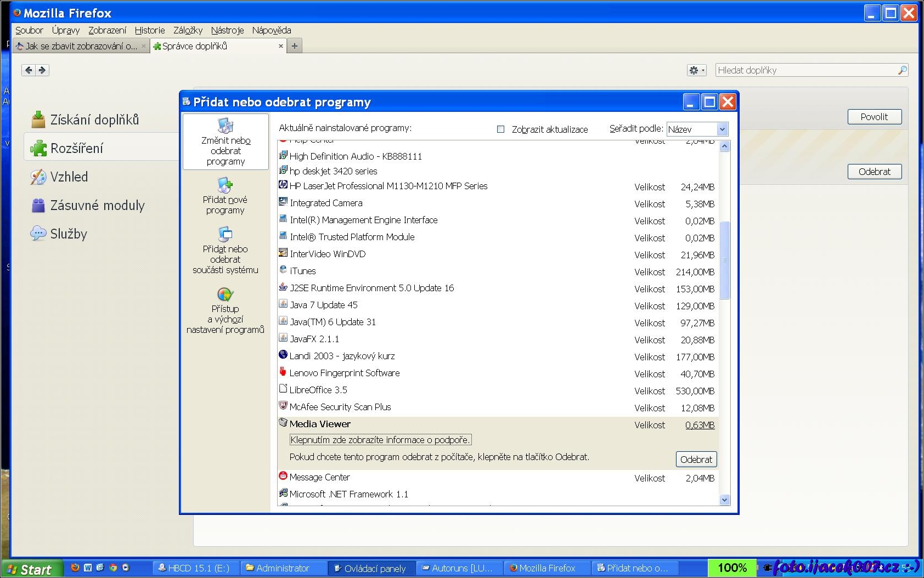924x578 pixels.
Task: Click the Změnit nebo odebrat programy icon
Action: coord(226,126)
